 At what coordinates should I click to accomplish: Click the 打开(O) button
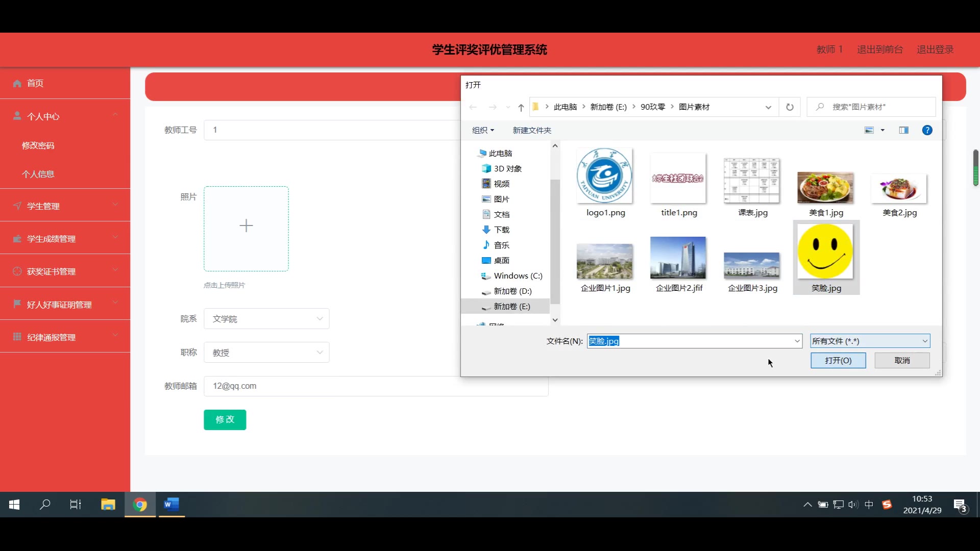click(x=838, y=360)
